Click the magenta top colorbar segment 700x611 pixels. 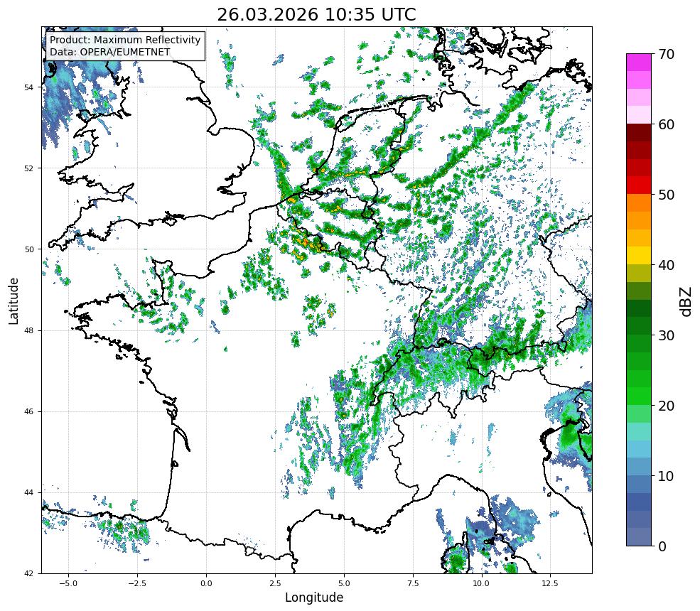click(639, 63)
